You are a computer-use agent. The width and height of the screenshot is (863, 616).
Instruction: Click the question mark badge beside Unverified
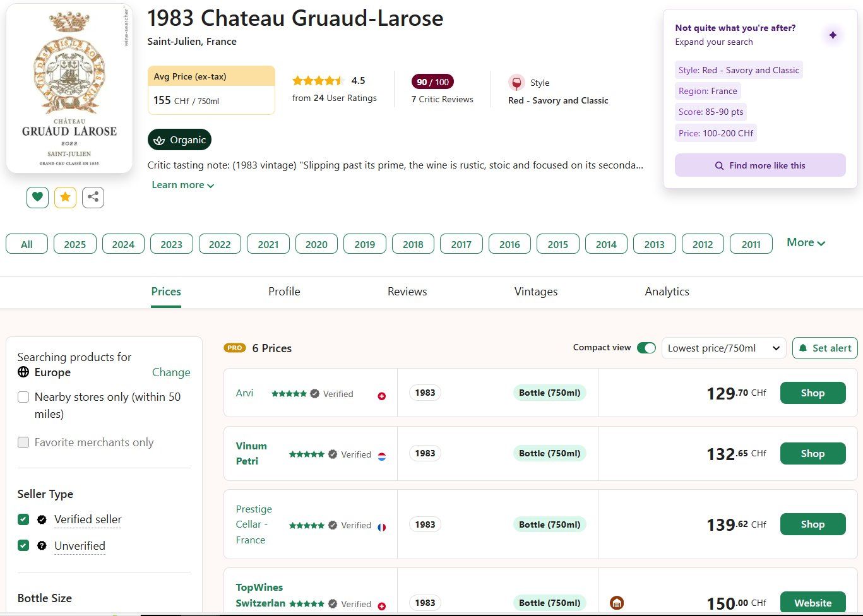(x=42, y=545)
